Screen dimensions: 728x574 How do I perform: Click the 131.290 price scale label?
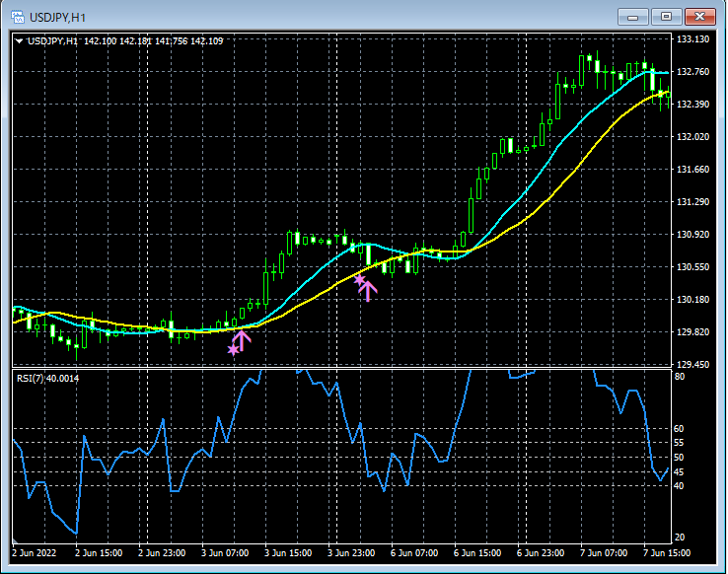(692, 202)
